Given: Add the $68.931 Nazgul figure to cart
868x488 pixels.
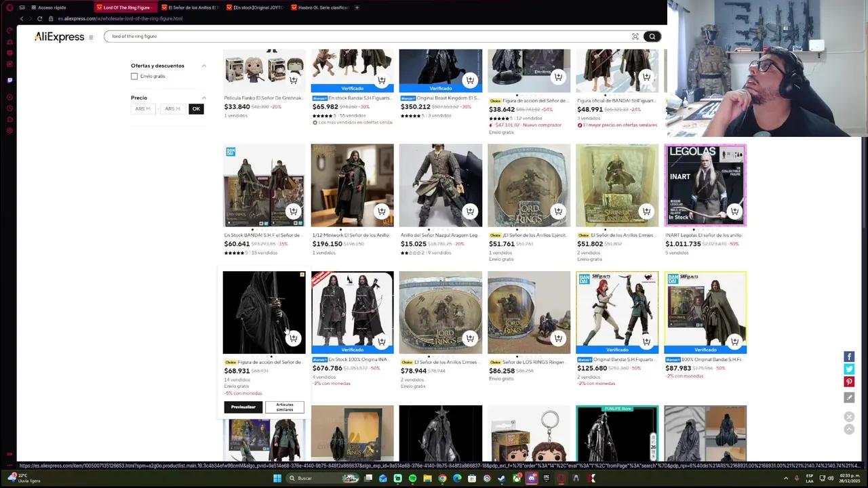Looking at the screenshot, I should coord(293,338).
